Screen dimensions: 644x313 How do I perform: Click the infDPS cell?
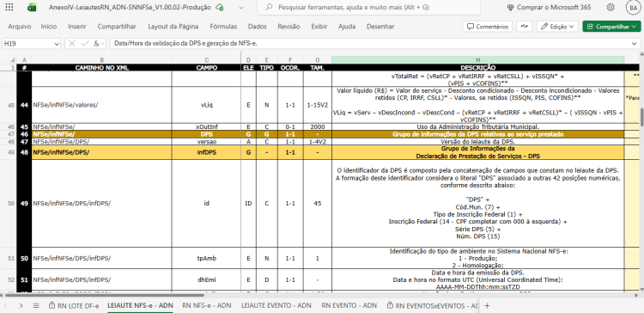(207, 152)
